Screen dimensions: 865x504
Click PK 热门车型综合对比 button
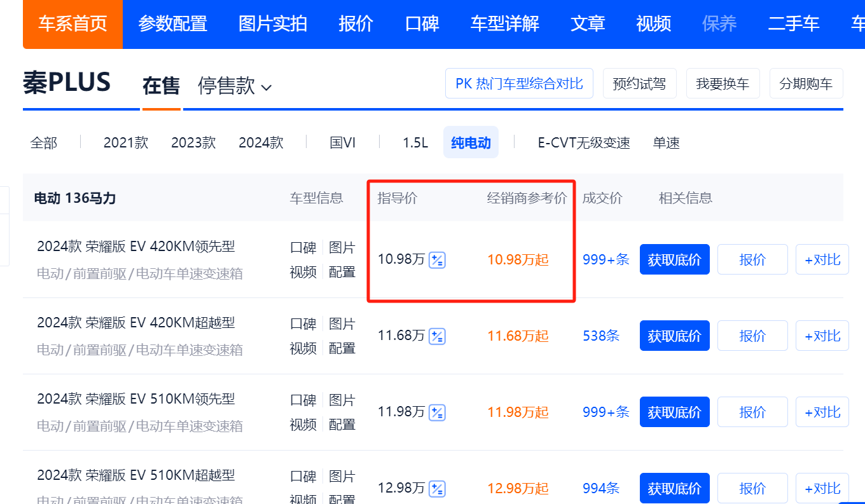519,83
